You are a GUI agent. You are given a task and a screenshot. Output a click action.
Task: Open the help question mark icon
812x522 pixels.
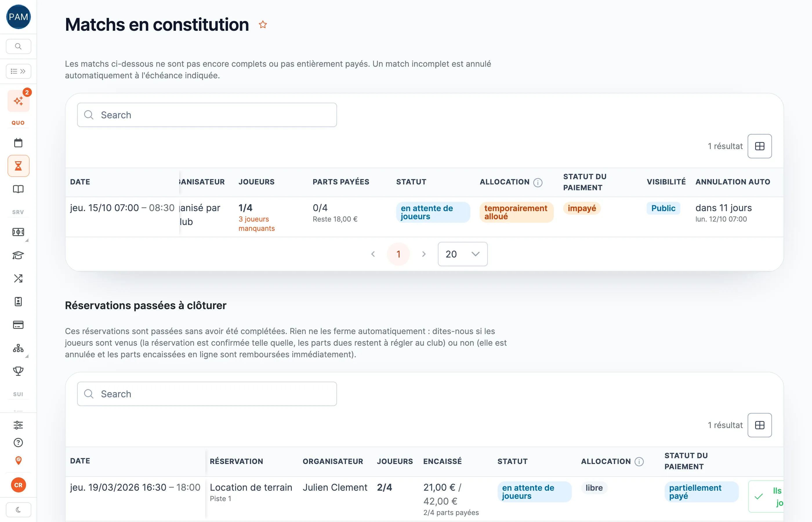(x=18, y=442)
